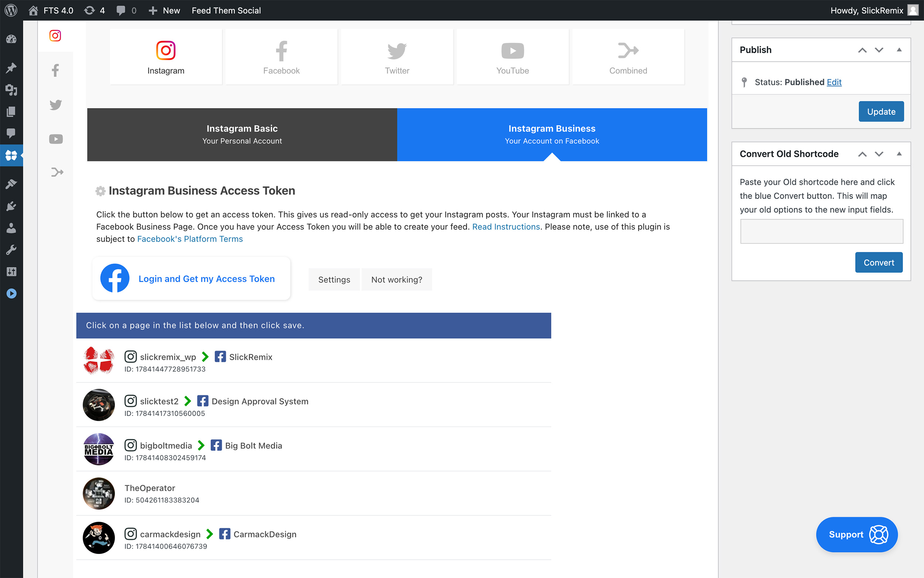Collapse the Publish panel toggle triangle
Image resolution: width=924 pixels, height=578 pixels.
click(x=899, y=50)
